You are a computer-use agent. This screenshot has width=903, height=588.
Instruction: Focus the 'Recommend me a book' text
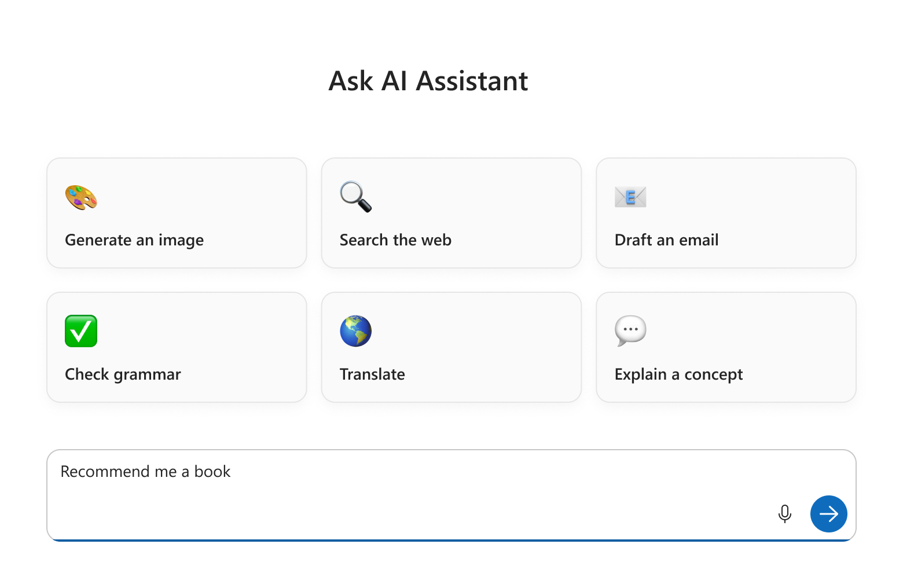click(145, 472)
